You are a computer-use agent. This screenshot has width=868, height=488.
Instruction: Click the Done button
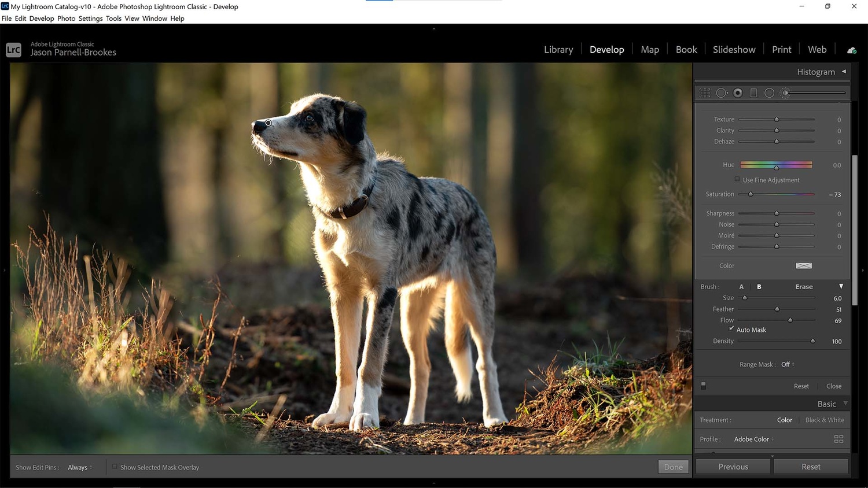674,467
